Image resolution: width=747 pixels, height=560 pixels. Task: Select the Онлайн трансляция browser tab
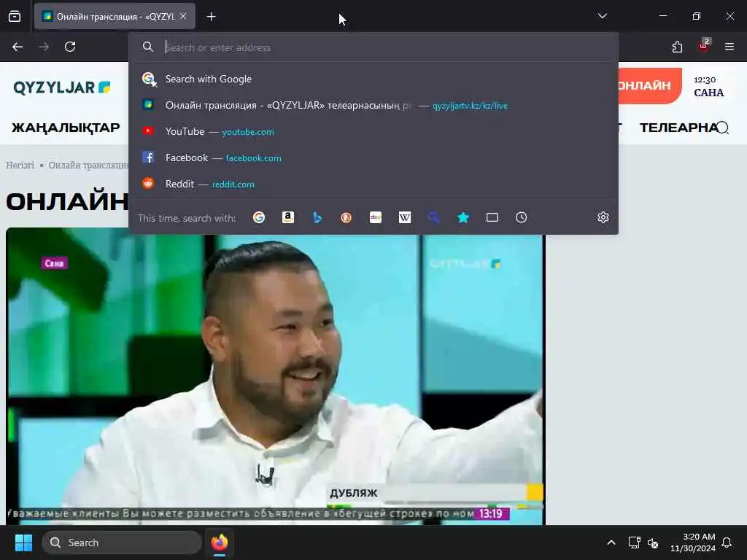click(x=115, y=16)
